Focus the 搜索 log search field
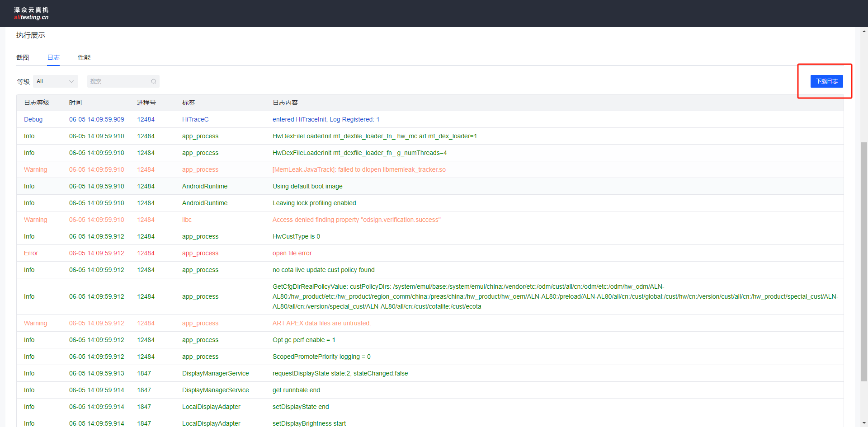This screenshot has width=868, height=427. tap(118, 81)
